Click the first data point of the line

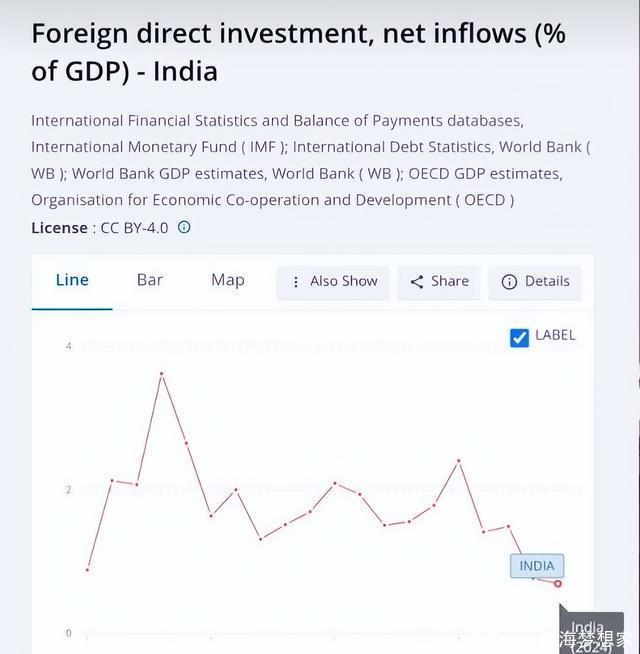pos(88,570)
